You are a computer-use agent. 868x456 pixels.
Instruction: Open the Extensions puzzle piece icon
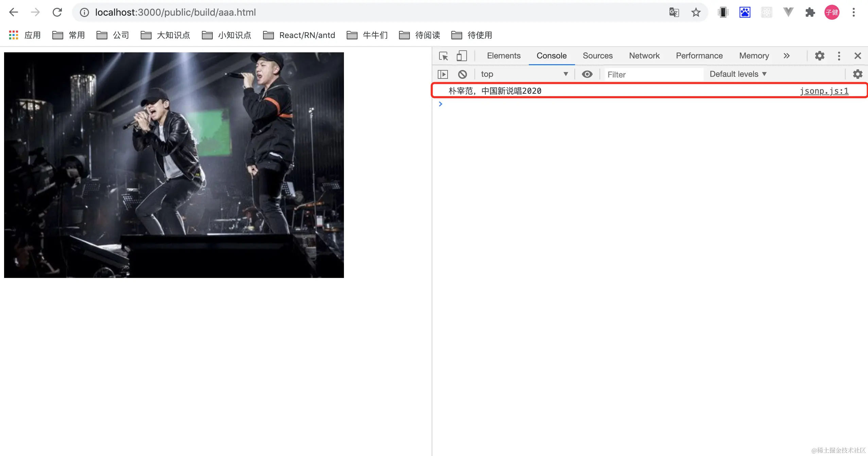pyautogui.click(x=810, y=13)
